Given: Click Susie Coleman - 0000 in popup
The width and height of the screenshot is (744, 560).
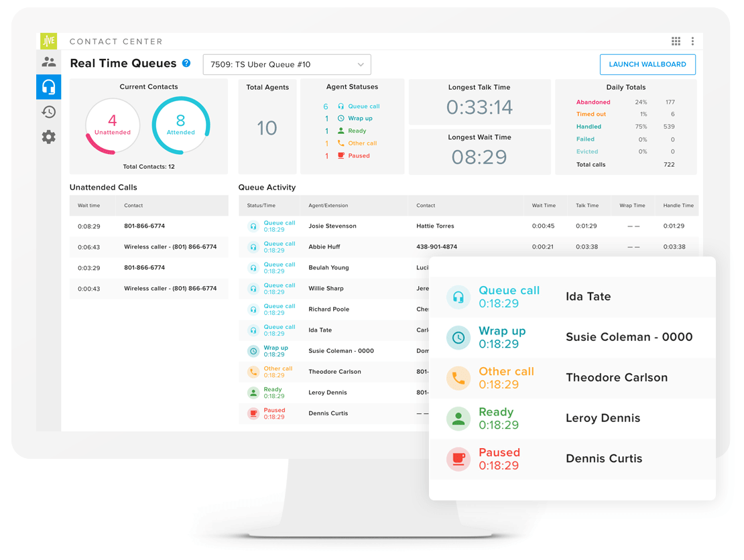Looking at the screenshot, I should click(x=629, y=337).
